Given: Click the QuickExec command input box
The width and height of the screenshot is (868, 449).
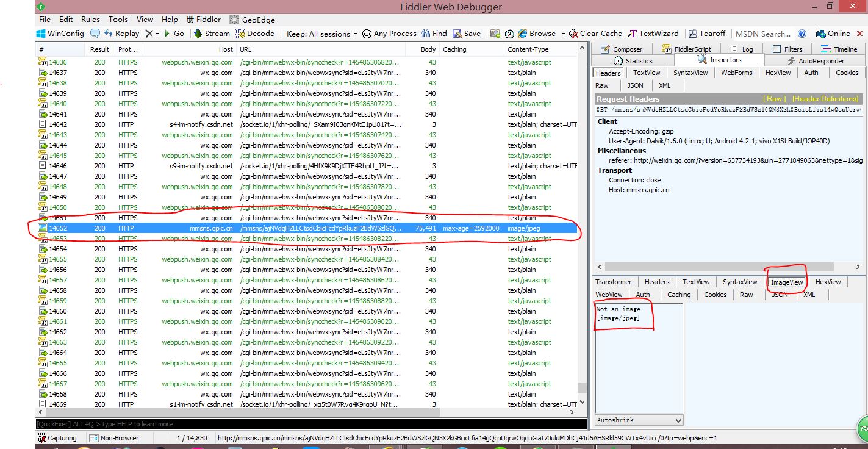Looking at the screenshot, I should point(305,424).
